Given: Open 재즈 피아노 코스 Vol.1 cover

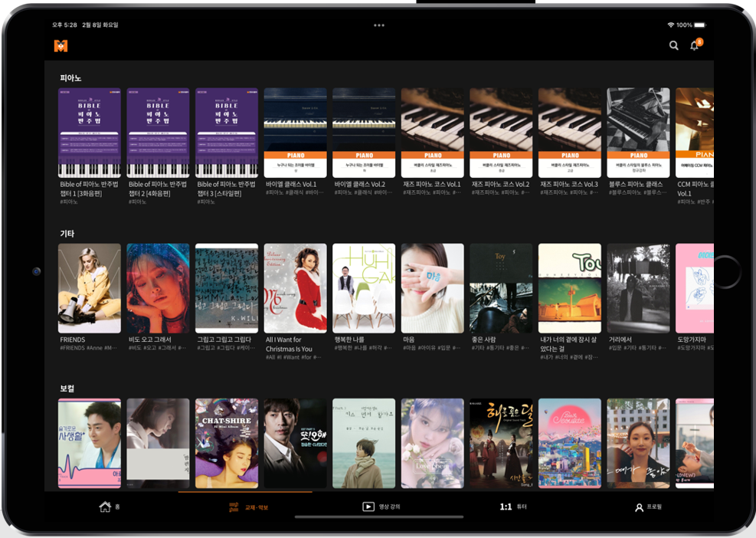Looking at the screenshot, I should [433, 133].
